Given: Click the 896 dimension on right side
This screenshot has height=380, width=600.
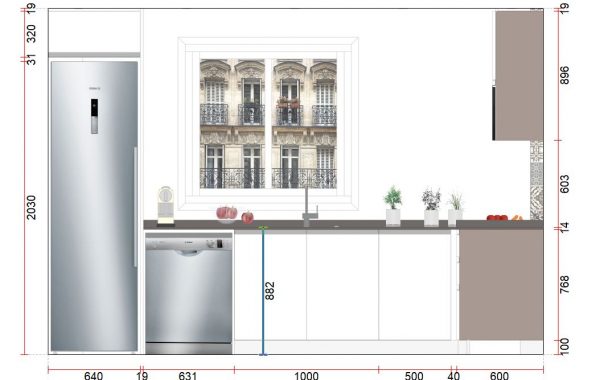Looking at the screenshot, I should [x=564, y=75].
